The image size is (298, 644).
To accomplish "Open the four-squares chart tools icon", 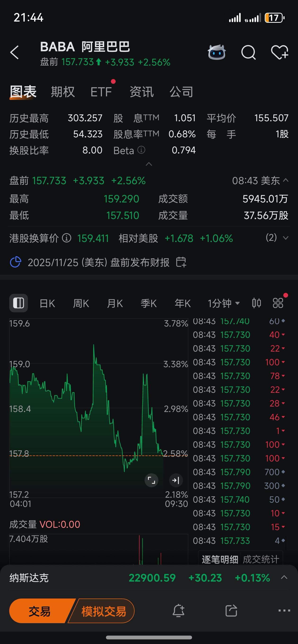I will pyautogui.click(x=278, y=303).
